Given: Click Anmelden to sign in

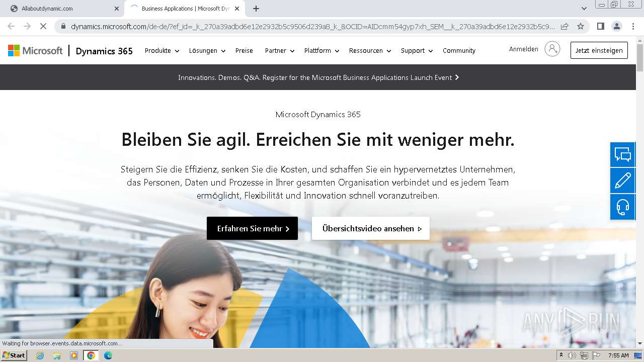Looking at the screenshot, I should pyautogui.click(x=523, y=49).
